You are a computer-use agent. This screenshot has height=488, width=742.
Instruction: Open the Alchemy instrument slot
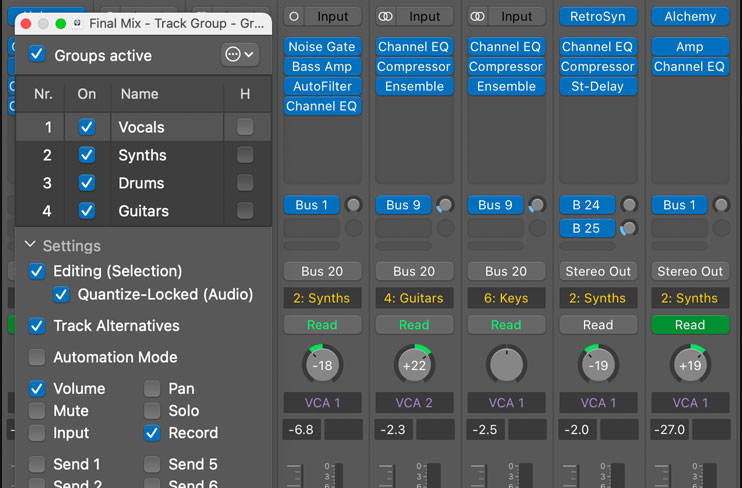tap(690, 17)
